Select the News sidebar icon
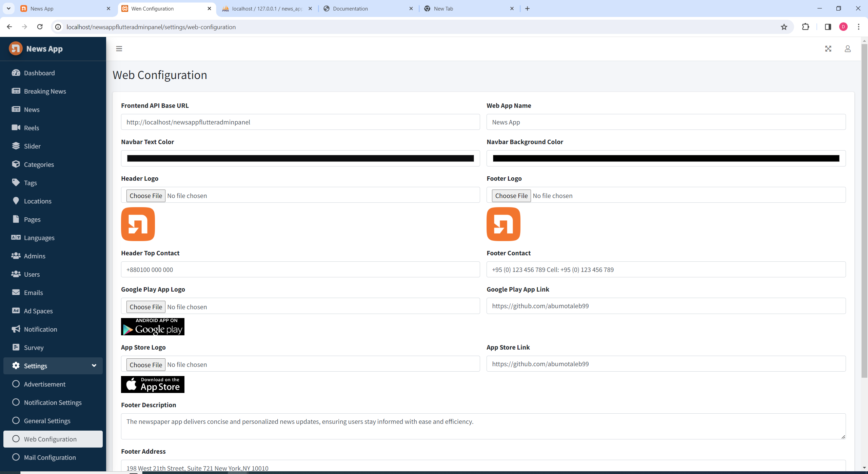Image resolution: width=868 pixels, height=474 pixels. click(x=16, y=109)
